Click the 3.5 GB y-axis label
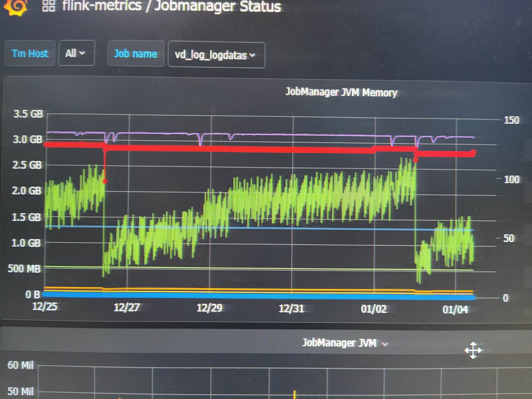Viewport: 532px width, 399px height. tap(28, 114)
